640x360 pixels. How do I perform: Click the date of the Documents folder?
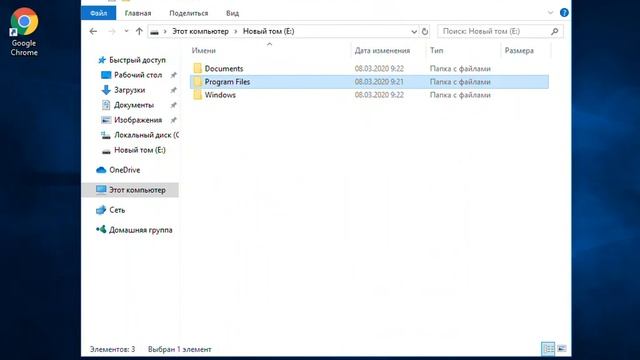click(x=379, y=69)
